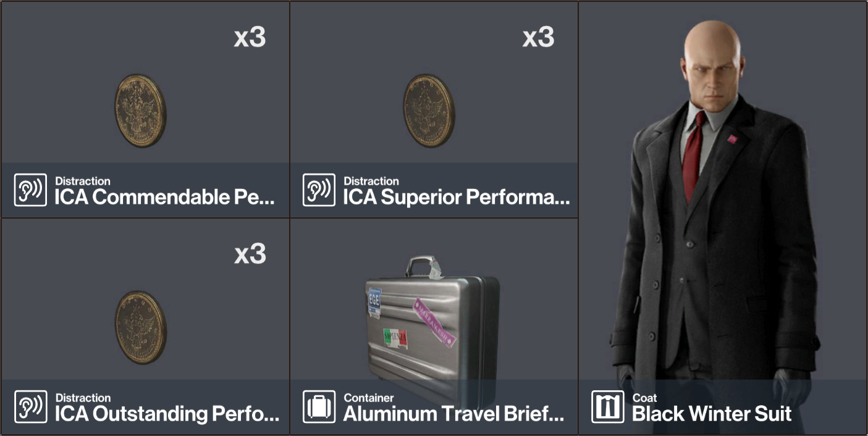The image size is (868, 436).
Task: Click the ear icon beside ICA Commendable Performance
Action: [30, 190]
